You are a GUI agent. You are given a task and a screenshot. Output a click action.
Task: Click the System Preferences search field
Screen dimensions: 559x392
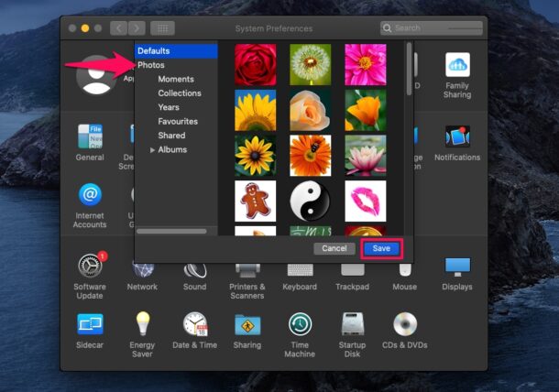432,27
